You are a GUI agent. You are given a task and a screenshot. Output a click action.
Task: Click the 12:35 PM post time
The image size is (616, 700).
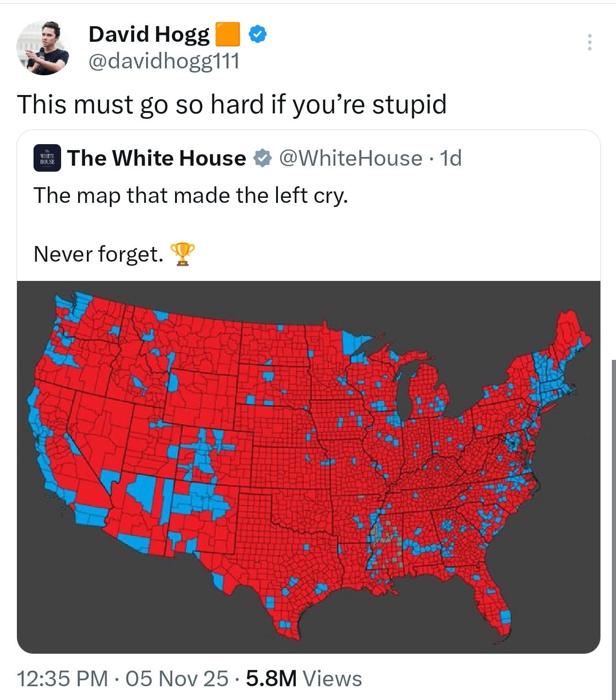click(62, 678)
